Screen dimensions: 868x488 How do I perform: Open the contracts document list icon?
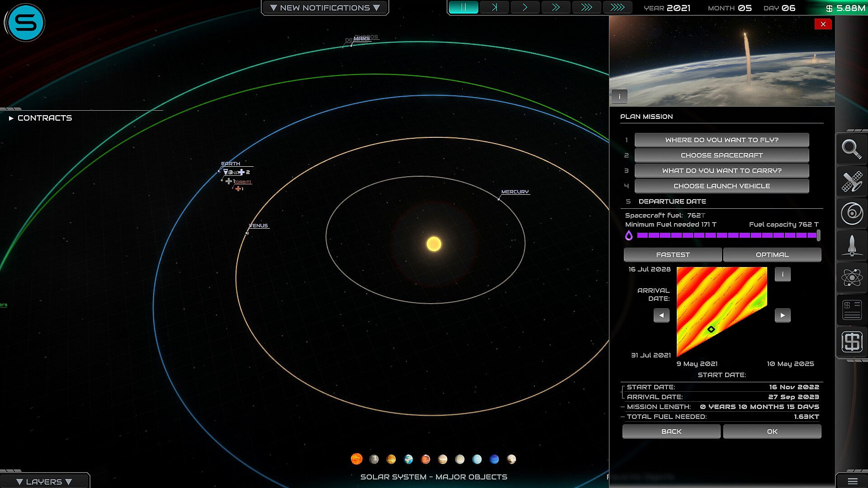(x=852, y=310)
